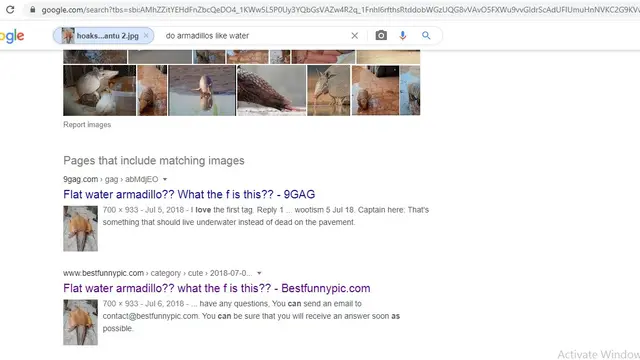This screenshot has width=640, height=360.
Task: Open 'Flat water armadillo?? - 9GAG' result
Action: [x=189, y=194]
